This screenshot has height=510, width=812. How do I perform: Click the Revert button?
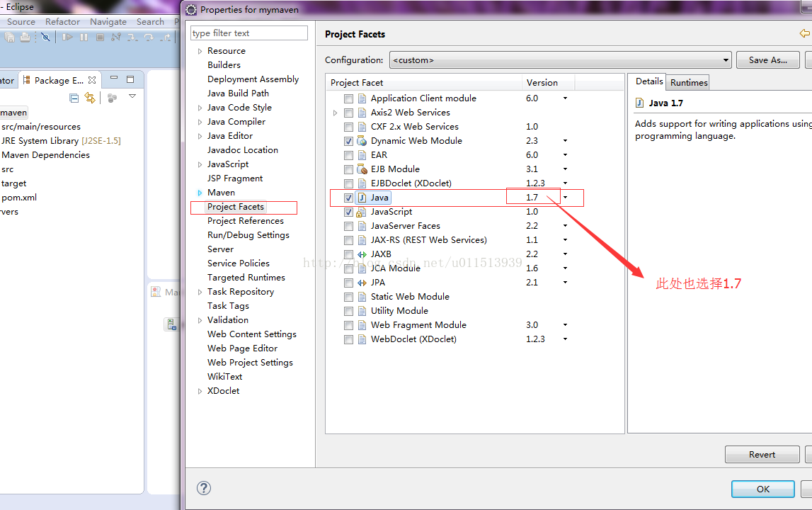click(762, 455)
